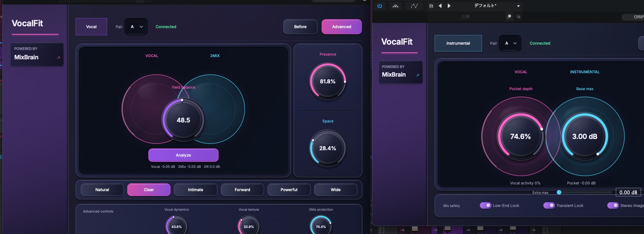Go to next preset with right arrow
This screenshot has width=644, height=234.
pyautogui.click(x=449, y=6)
